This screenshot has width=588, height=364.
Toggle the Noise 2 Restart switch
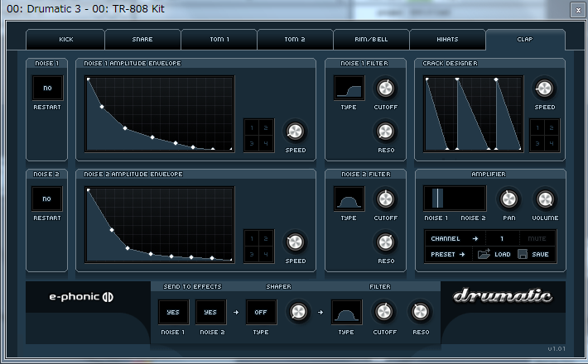[47, 199]
